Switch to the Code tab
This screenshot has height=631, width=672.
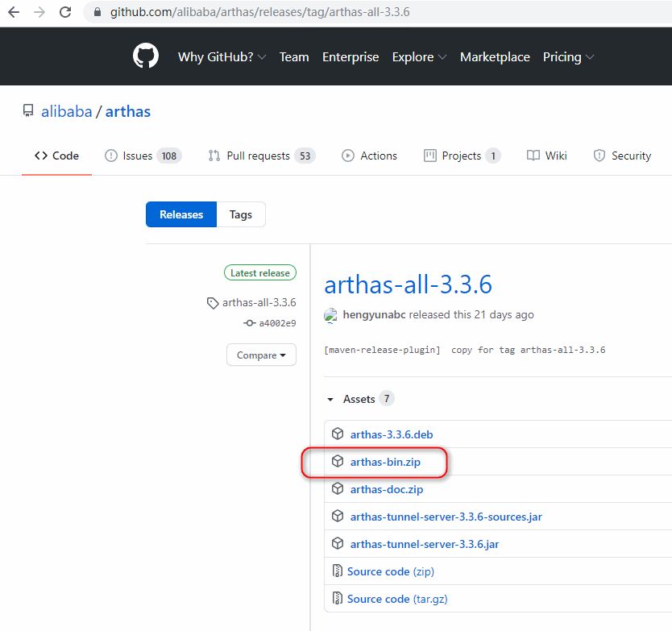(x=56, y=156)
